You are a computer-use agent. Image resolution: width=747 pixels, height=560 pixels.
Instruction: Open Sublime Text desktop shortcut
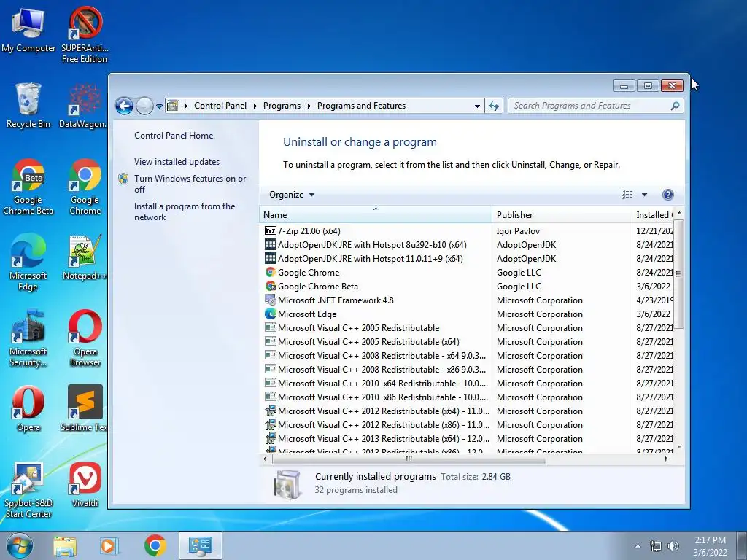(x=85, y=408)
